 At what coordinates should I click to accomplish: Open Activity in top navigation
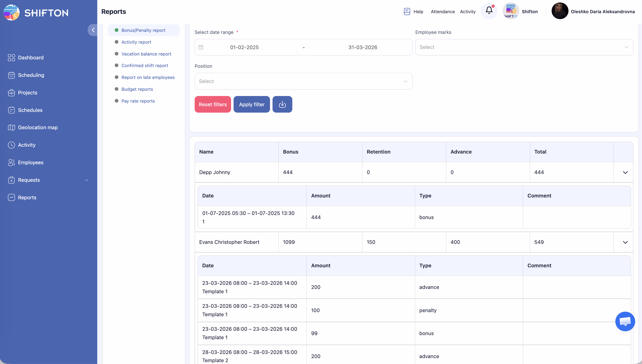(467, 12)
